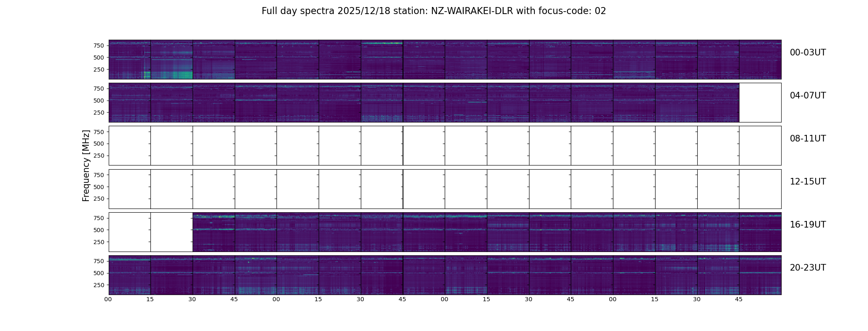This screenshot has width=868, height=331.
Task: Open the blank final panel of the 04-07UT row
Action: pos(760,103)
